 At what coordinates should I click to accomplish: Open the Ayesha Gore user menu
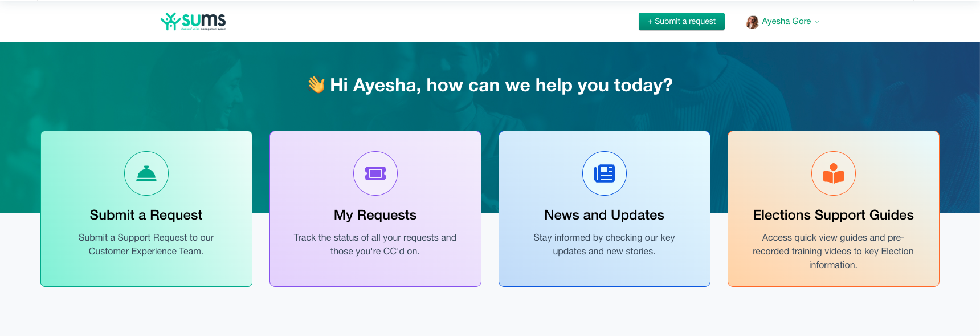(x=786, y=22)
